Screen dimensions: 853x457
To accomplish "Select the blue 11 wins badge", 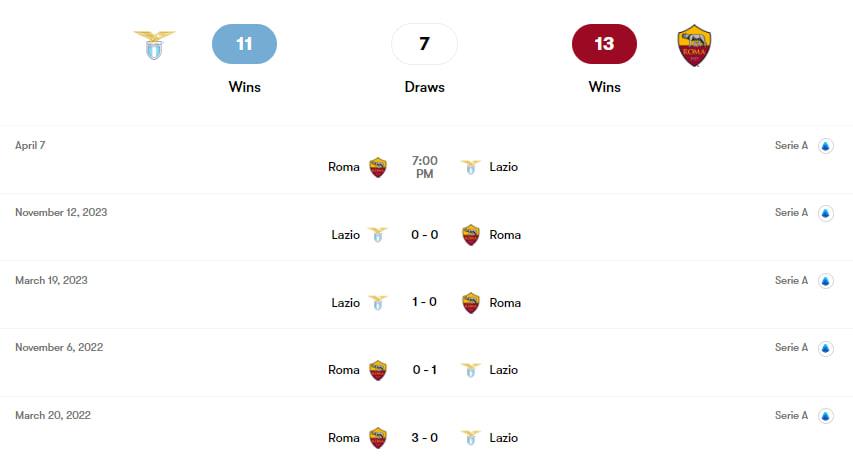I will coord(244,44).
